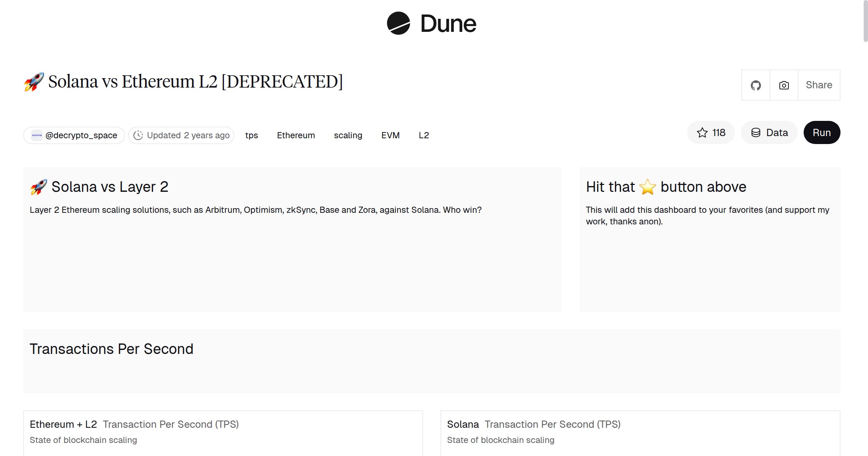Open the 'Updated 2 years ago' history
The height and width of the screenshot is (456, 868).
pos(181,135)
